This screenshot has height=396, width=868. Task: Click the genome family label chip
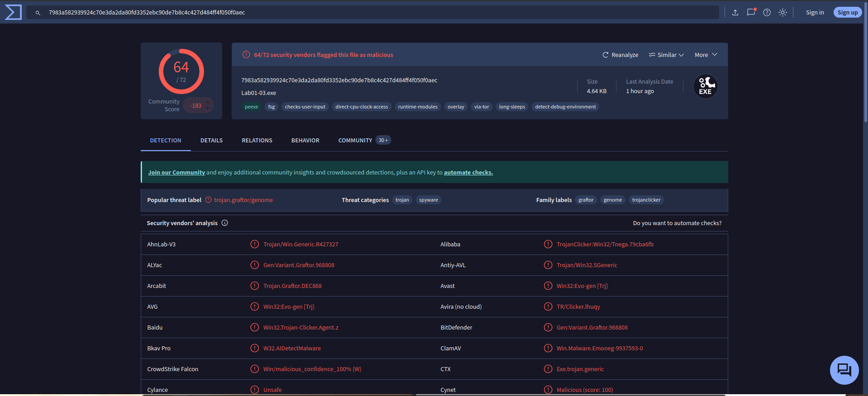[613, 200]
